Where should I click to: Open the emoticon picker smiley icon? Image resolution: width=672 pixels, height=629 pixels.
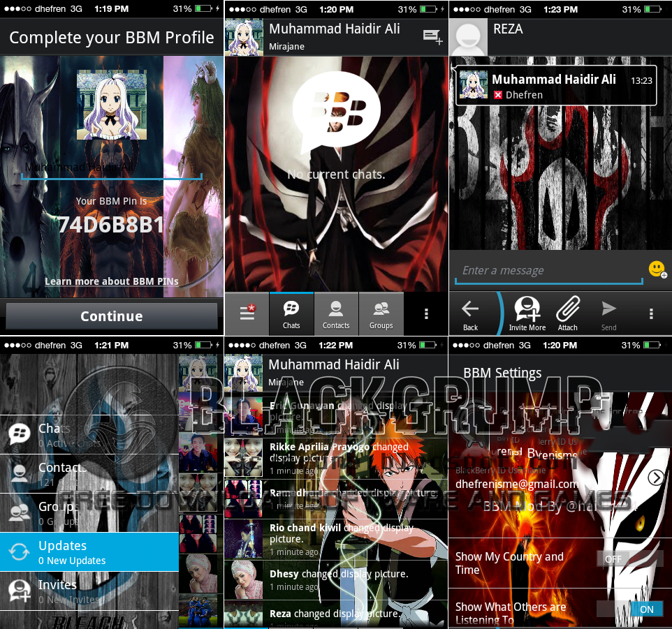tap(657, 269)
